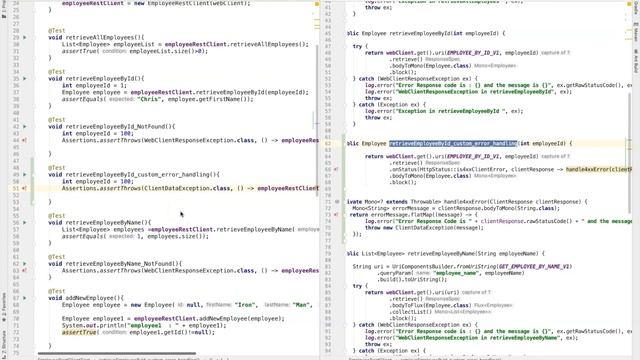Run retrieveEmployeeByName_NotFound test gutter arrow
This screenshot has height=360, width=640.
point(24,264)
